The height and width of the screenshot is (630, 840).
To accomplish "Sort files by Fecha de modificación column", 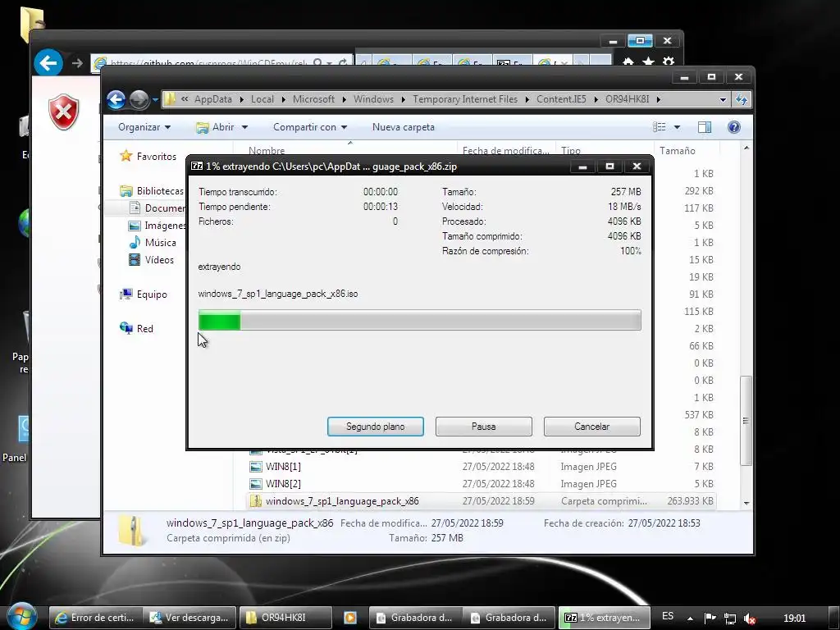I will [505, 151].
